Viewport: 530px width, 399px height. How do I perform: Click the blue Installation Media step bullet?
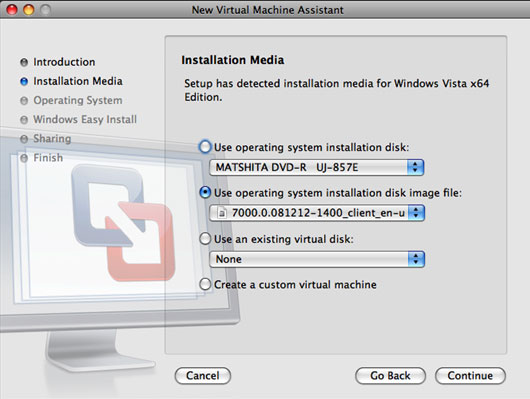(x=24, y=81)
